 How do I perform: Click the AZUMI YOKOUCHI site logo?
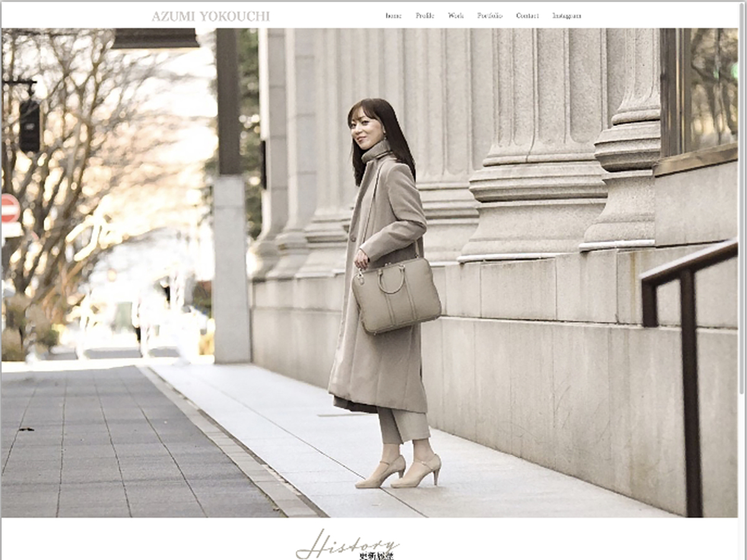coord(210,16)
